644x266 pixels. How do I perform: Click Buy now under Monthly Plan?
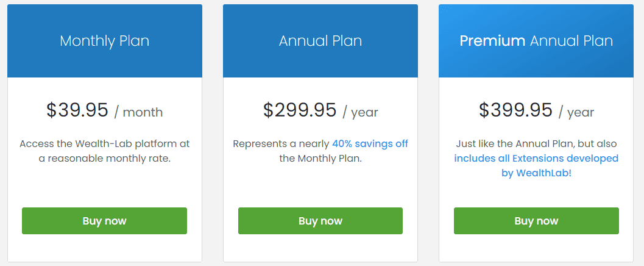click(104, 221)
